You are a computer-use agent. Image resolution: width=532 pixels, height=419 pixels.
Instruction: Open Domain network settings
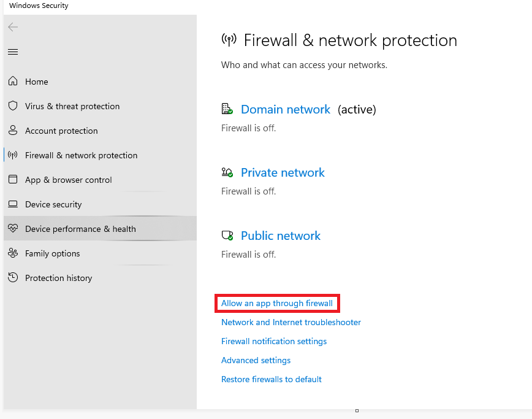click(285, 109)
